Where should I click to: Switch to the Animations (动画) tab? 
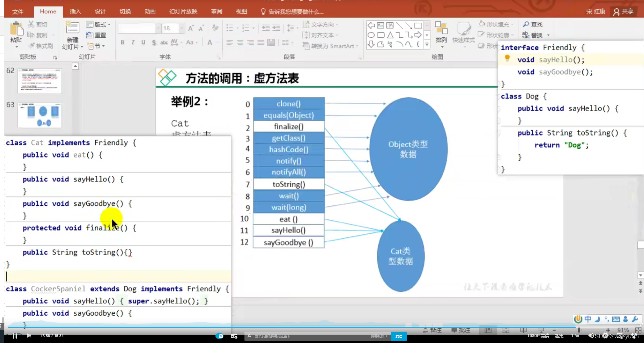[x=150, y=11]
